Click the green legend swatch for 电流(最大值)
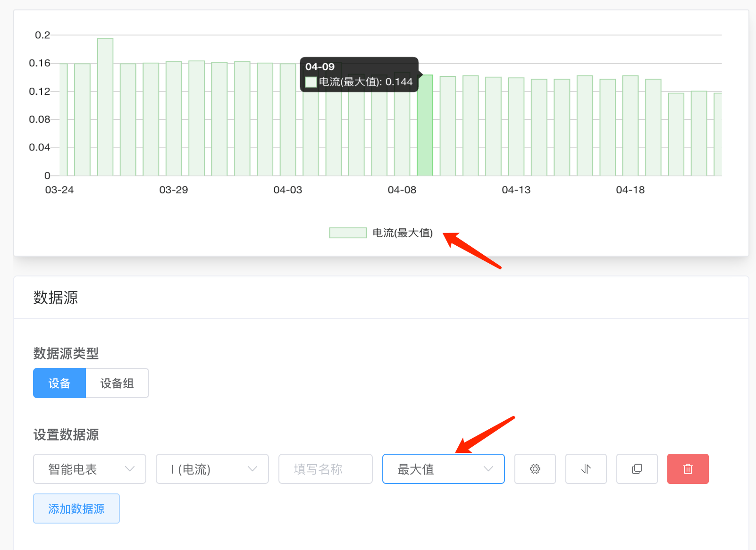The width and height of the screenshot is (756, 550). [348, 233]
